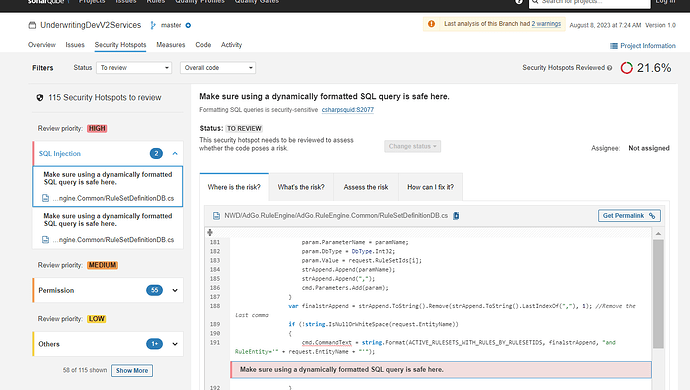
Task: Click the UnderwritingDevV2Services project name
Action: [x=91, y=25]
